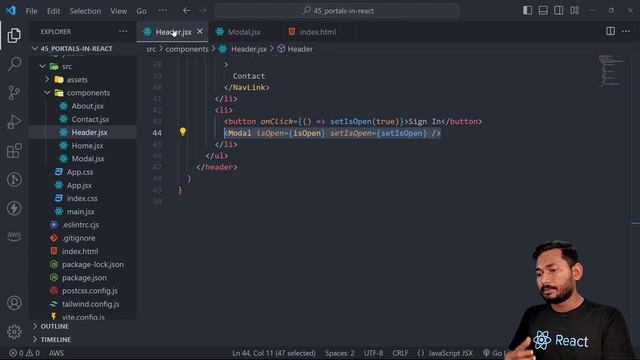Viewport: 640px width, 360px height.
Task: Toggle the secondary side bar layout icon
Action: (x=558, y=11)
